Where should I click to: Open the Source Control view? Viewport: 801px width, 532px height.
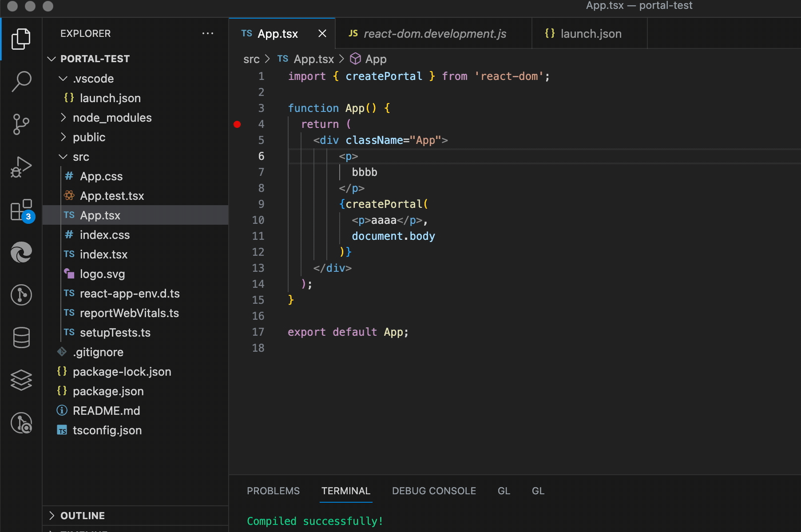(21, 124)
